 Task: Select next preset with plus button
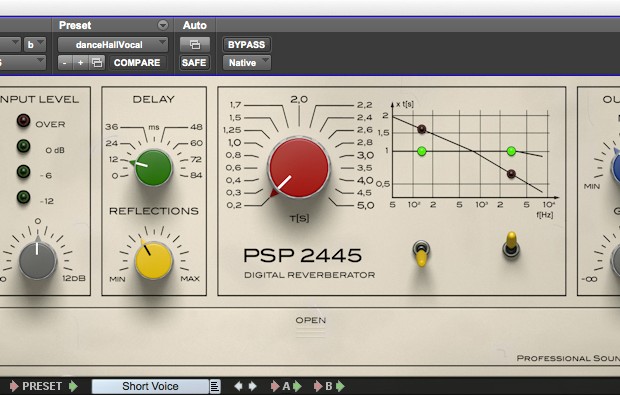click(x=81, y=63)
